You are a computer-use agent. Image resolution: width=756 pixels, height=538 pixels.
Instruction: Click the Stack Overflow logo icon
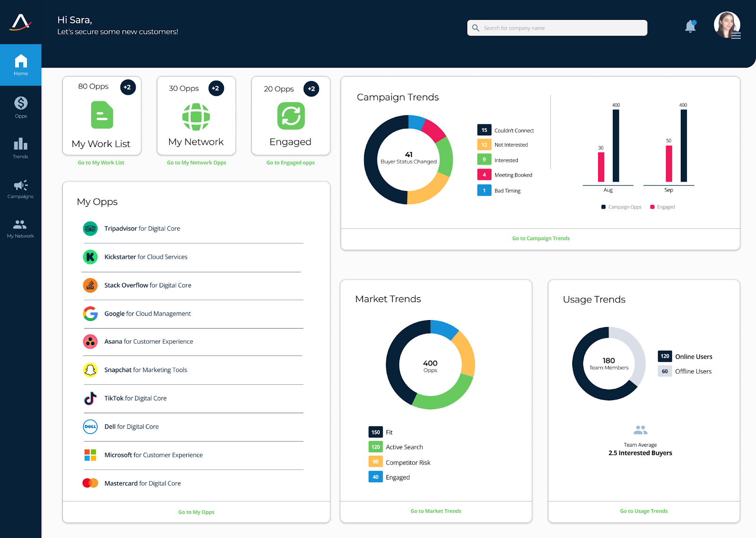[x=90, y=285]
